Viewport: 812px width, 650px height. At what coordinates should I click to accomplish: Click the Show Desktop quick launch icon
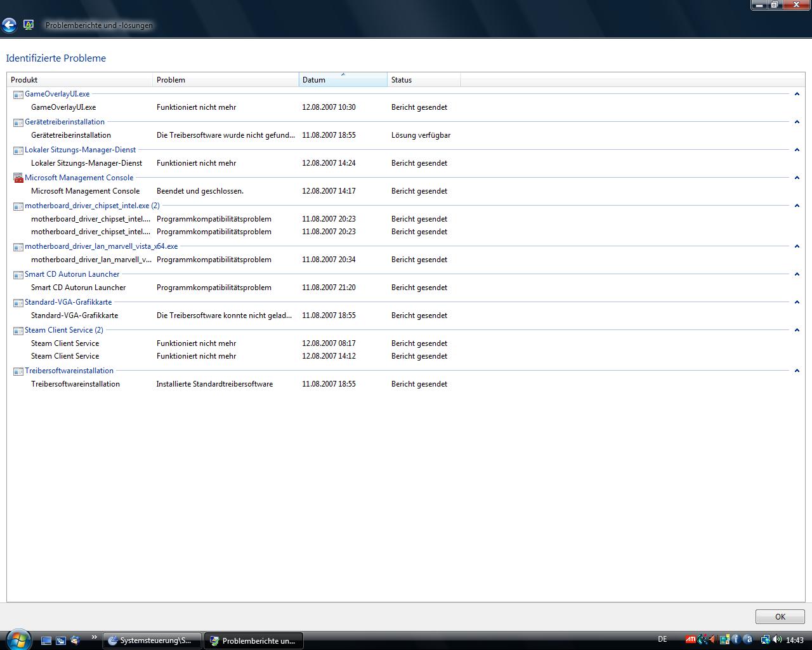[46, 640]
